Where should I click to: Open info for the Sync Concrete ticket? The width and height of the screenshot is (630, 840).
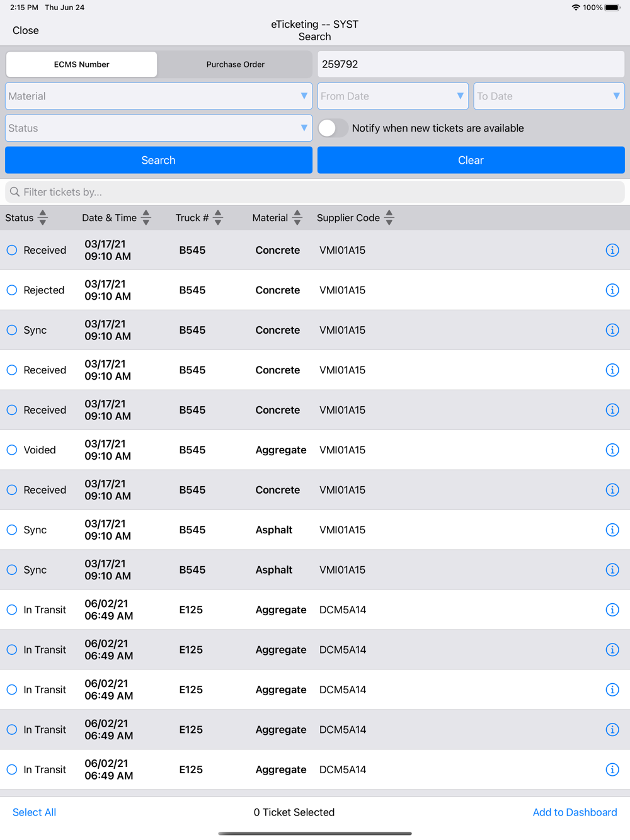(612, 330)
